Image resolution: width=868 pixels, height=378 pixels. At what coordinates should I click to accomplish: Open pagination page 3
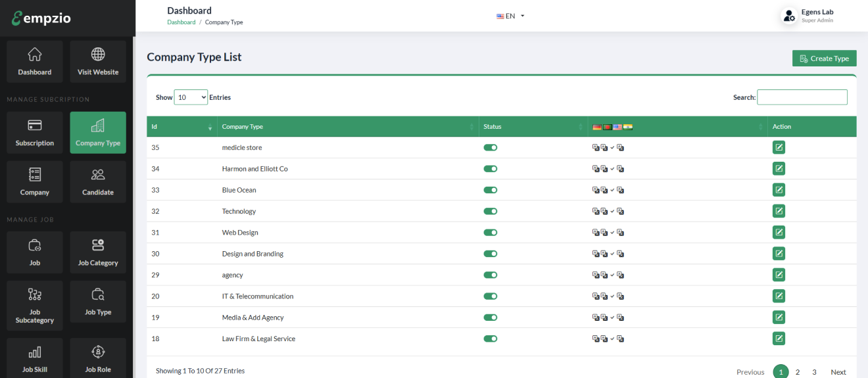click(814, 372)
